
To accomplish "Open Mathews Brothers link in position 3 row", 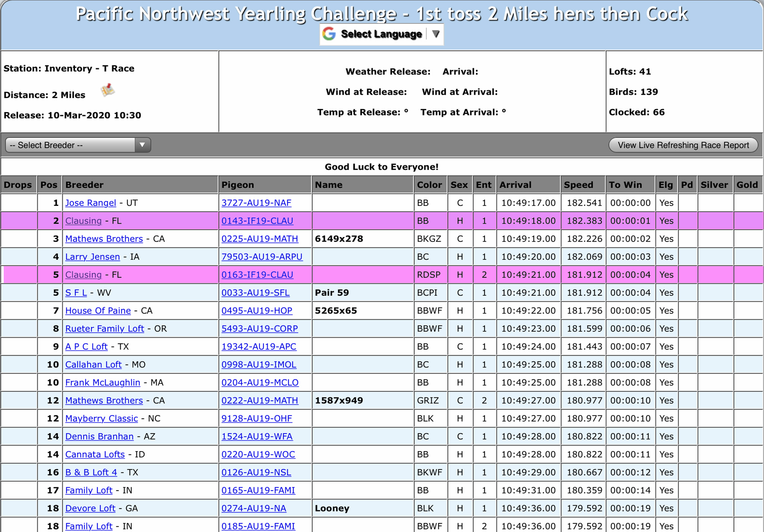I will coord(104,239).
